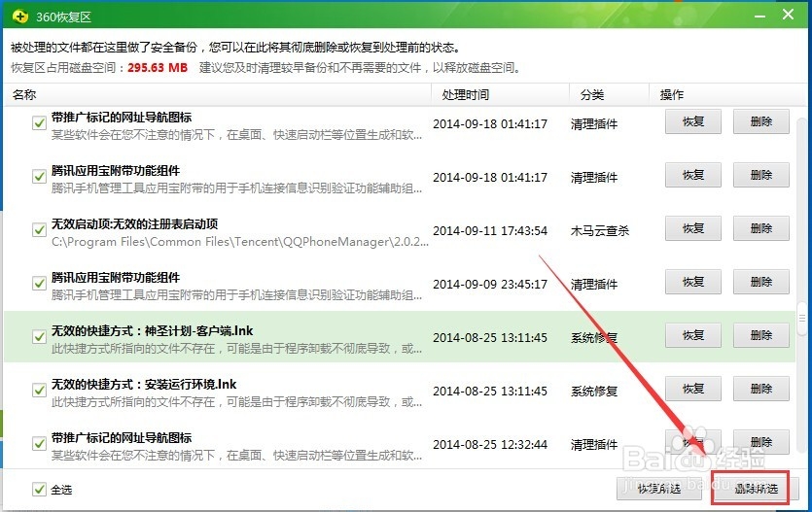Select the 2014-09-11 17:43:54 timestamp

(x=490, y=230)
